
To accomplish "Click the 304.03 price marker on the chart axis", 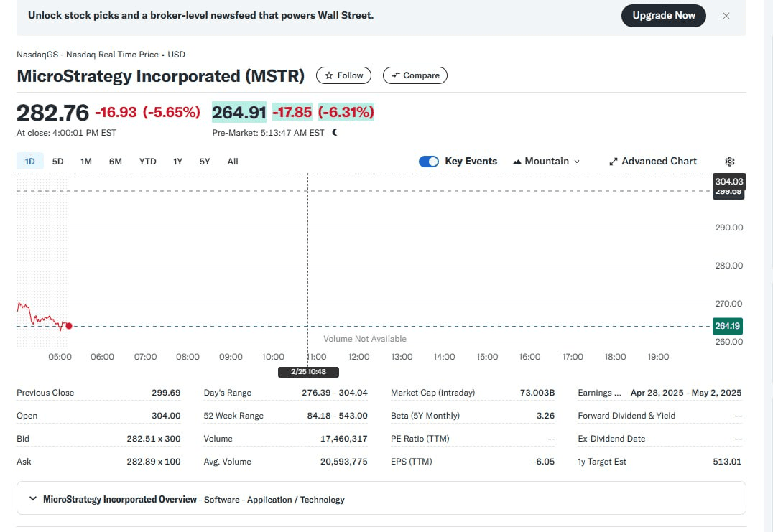I will [x=729, y=181].
